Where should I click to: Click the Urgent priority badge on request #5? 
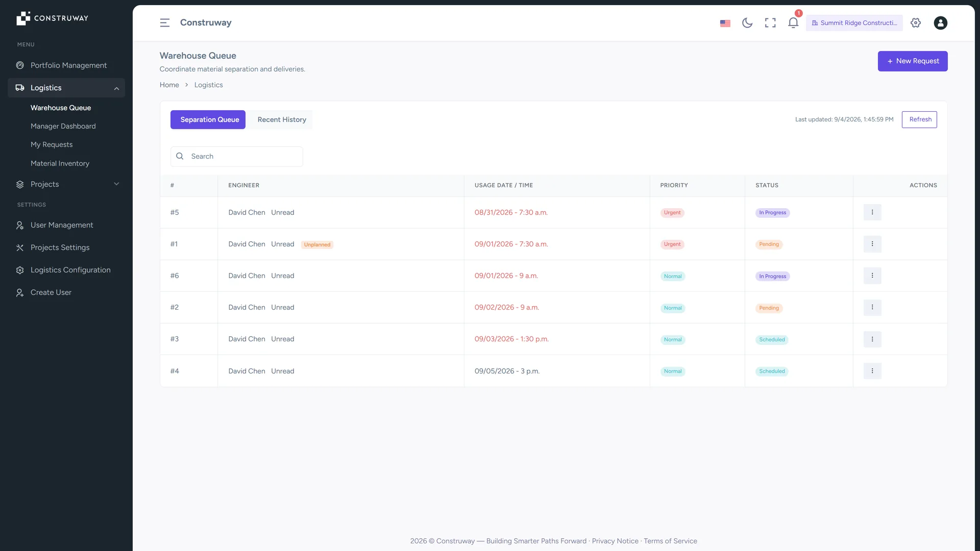tap(672, 213)
